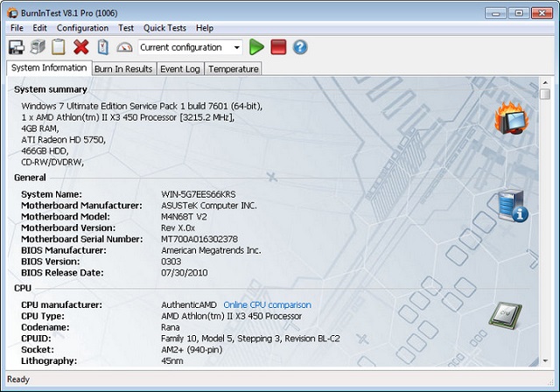Click the BurnInTest title bar app icon
560x392 pixels.
click(12, 13)
